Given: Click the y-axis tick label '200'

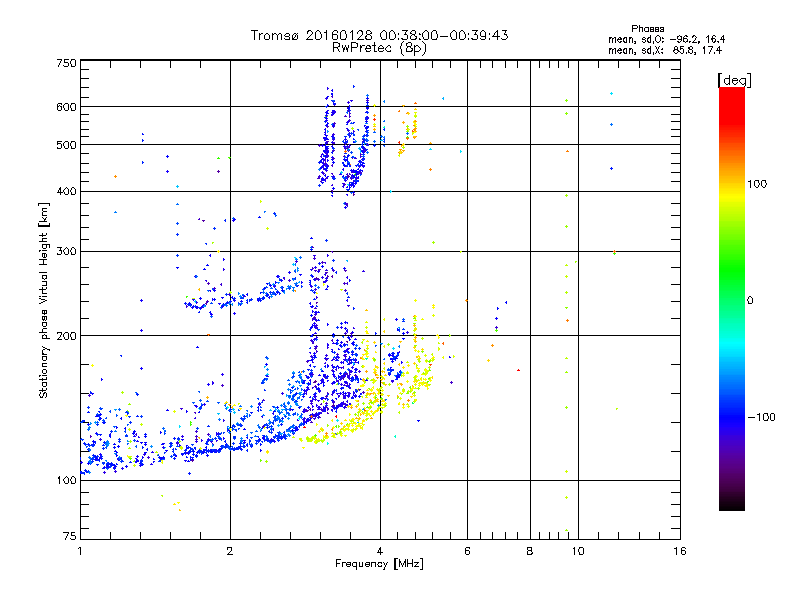Looking at the screenshot, I should tap(66, 336).
